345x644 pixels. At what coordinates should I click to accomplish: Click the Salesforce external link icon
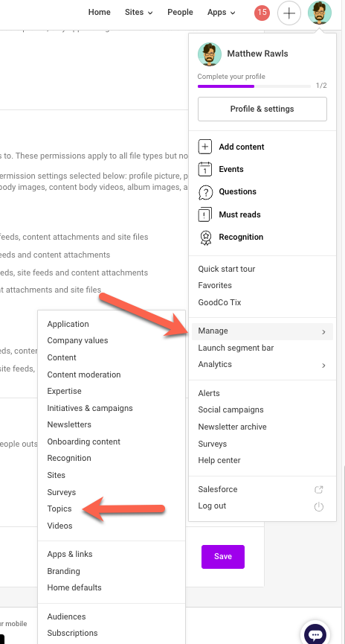319,490
